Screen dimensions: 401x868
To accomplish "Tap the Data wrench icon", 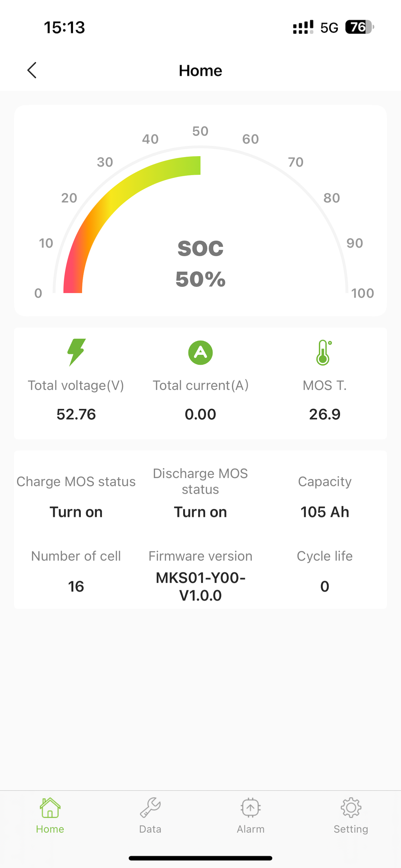I will [x=150, y=807].
